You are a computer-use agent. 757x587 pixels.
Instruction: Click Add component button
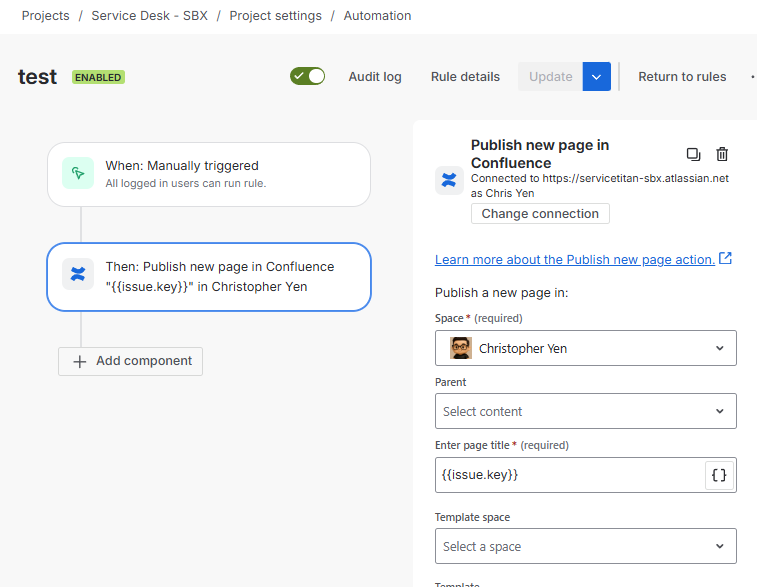tap(130, 362)
